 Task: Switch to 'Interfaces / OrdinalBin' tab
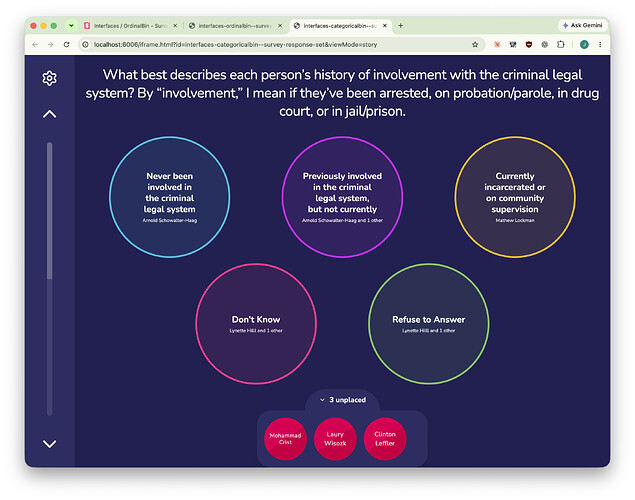[130, 26]
